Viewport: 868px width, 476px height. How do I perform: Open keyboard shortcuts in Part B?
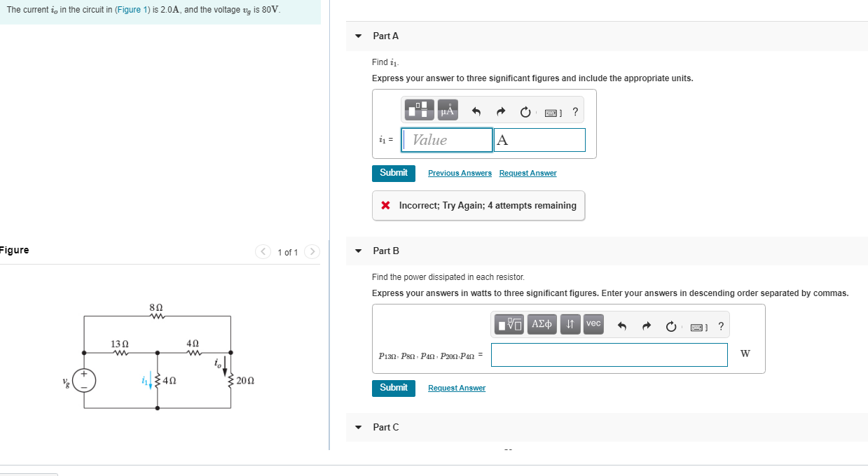click(x=698, y=327)
